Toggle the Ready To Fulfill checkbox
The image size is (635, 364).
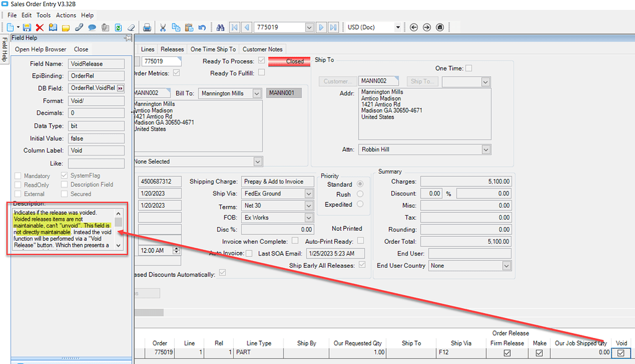pyautogui.click(x=262, y=72)
